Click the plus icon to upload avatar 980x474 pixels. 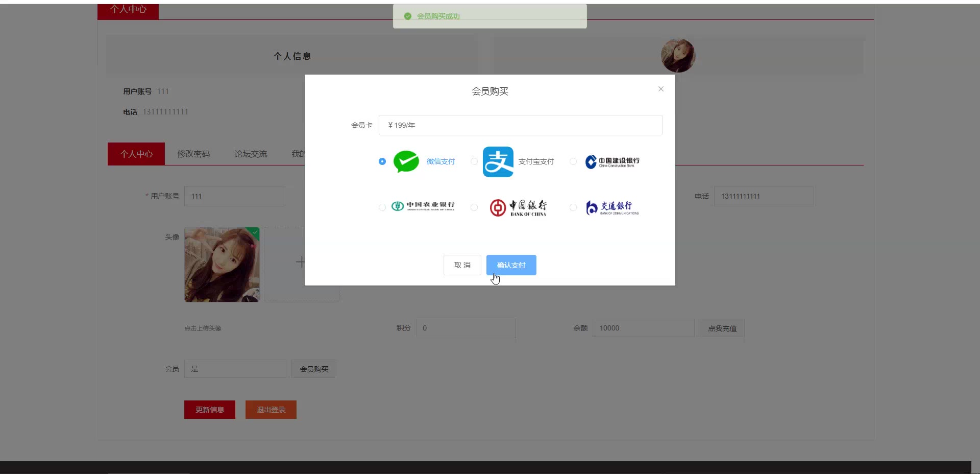[x=300, y=262]
